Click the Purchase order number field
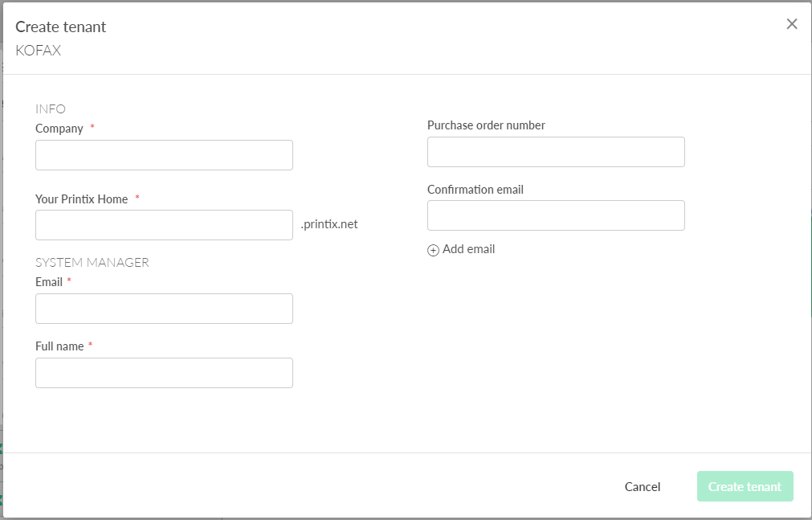The height and width of the screenshot is (520, 812). tap(556, 152)
